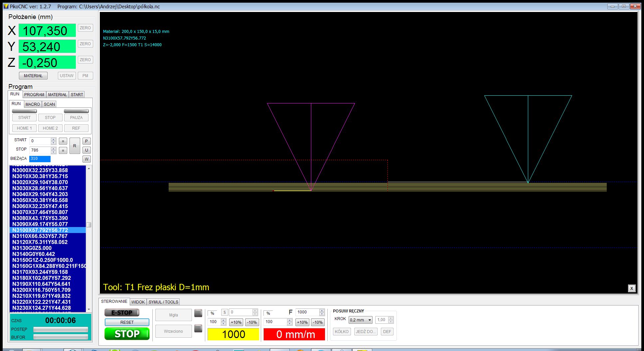
Task: Toggle the Mgła mist coolant button
Action: click(x=174, y=315)
